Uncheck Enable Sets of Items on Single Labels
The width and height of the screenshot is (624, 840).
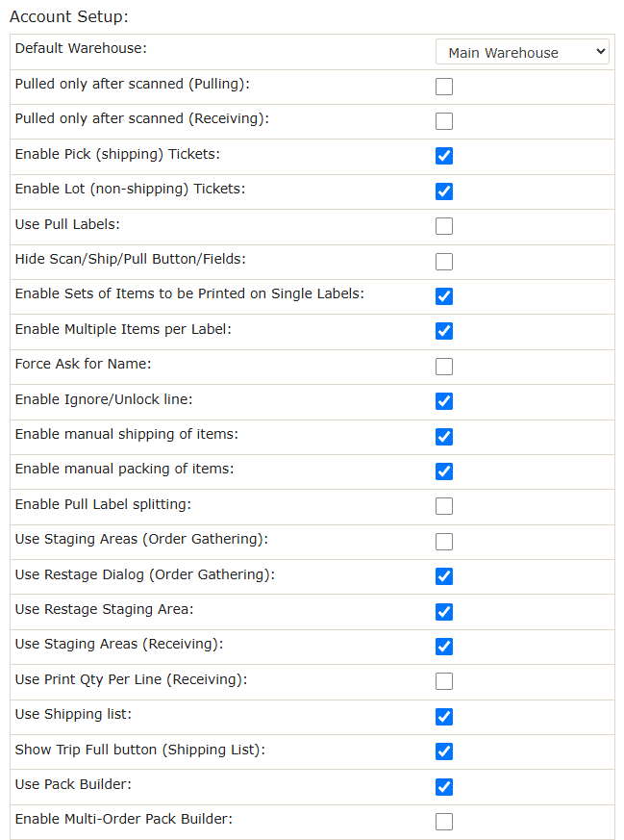click(443, 296)
